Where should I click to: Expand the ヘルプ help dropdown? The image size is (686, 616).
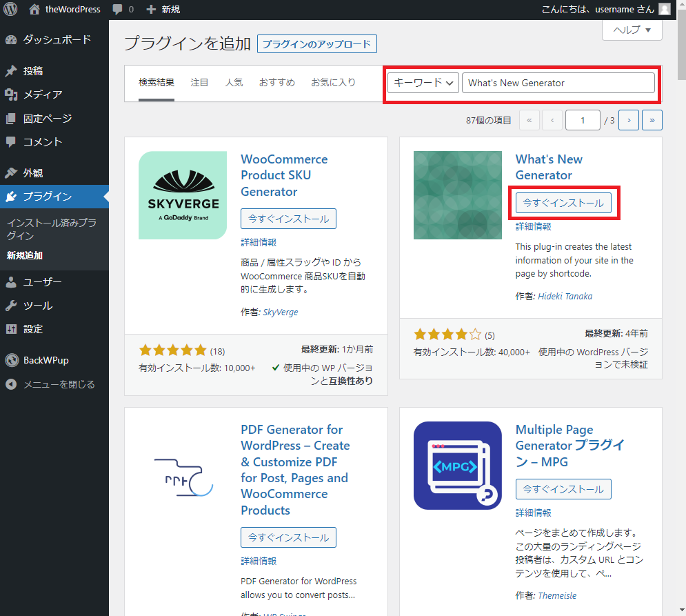tap(632, 30)
